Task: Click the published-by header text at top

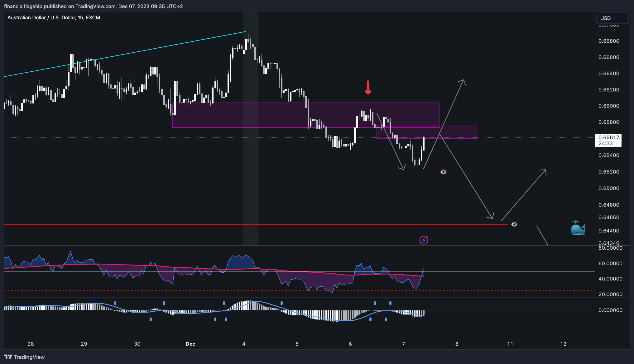Action: (94, 6)
